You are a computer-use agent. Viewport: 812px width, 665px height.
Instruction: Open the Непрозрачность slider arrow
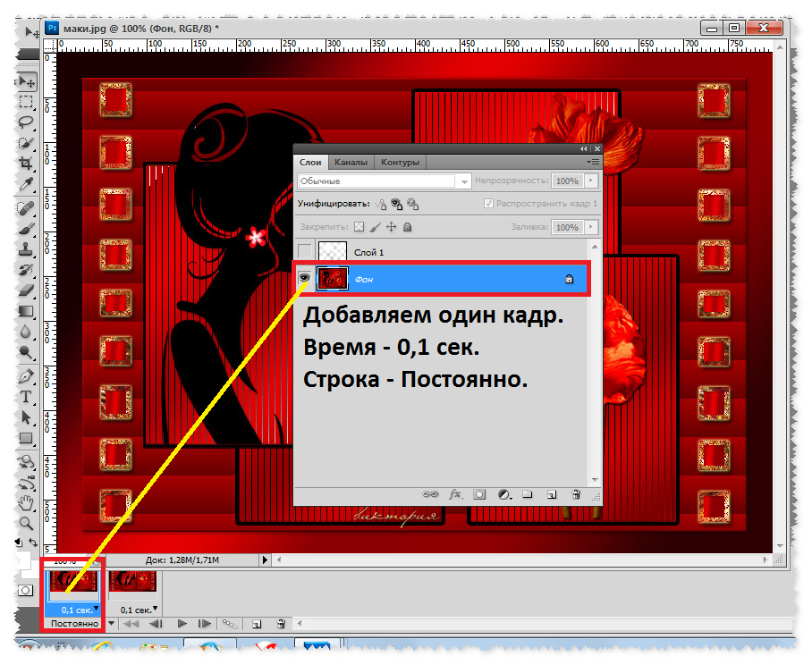coord(590,181)
